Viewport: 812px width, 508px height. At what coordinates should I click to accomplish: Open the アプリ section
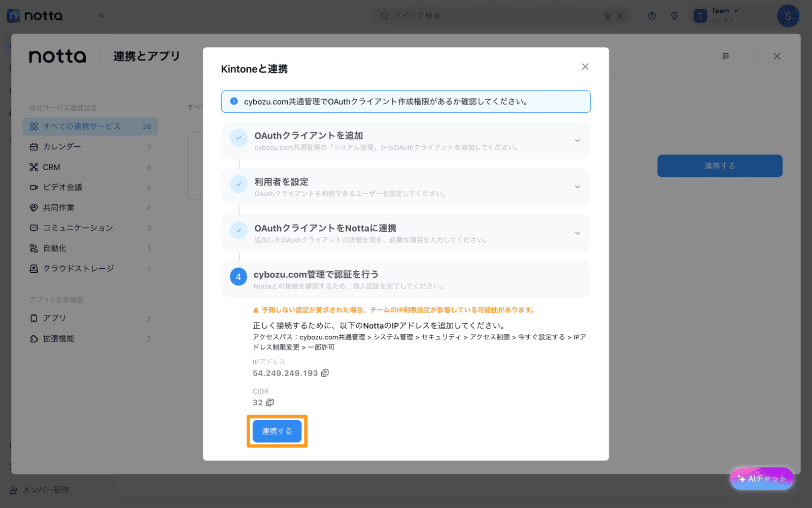tap(90, 319)
